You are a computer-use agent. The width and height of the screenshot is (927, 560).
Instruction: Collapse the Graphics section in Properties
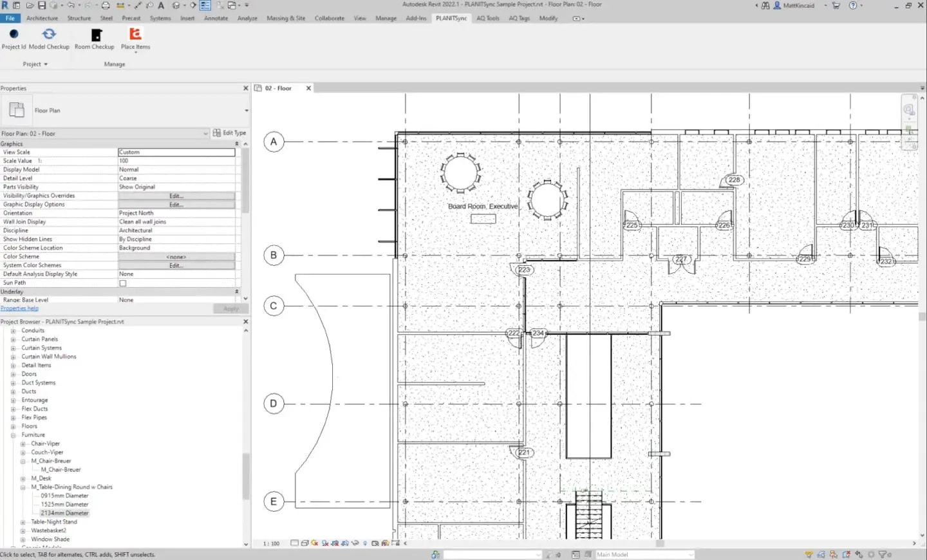pyautogui.click(x=237, y=144)
